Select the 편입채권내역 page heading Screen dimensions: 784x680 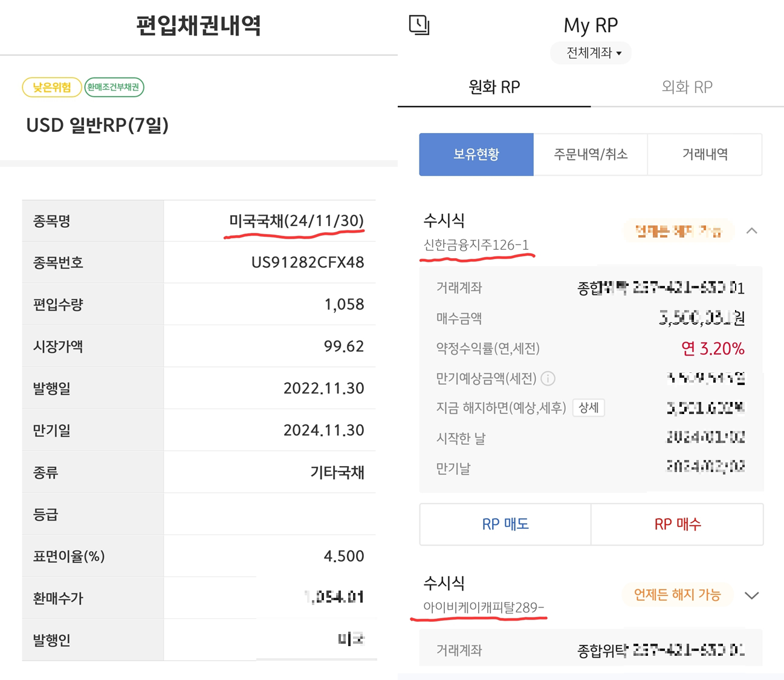click(x=198, y=26)
